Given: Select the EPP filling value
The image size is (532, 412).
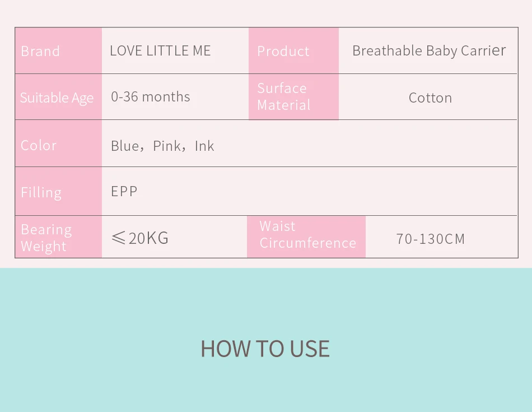Looking at the screenshot, I should 124,192.
